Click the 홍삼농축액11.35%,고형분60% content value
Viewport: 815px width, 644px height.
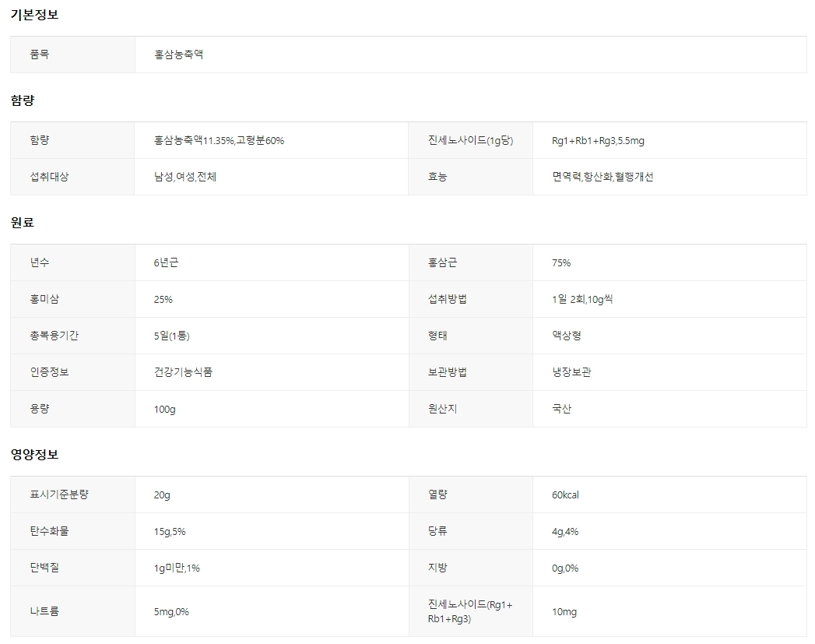point(219,140)
